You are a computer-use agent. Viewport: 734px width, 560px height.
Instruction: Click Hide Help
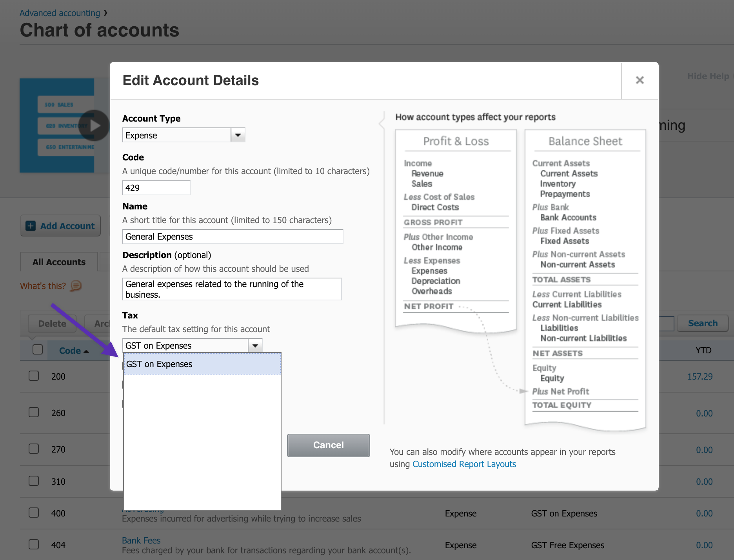(708, 76)
